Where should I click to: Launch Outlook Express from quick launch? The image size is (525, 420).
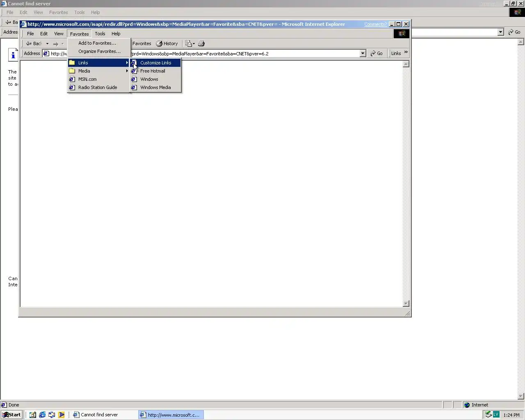52,415
